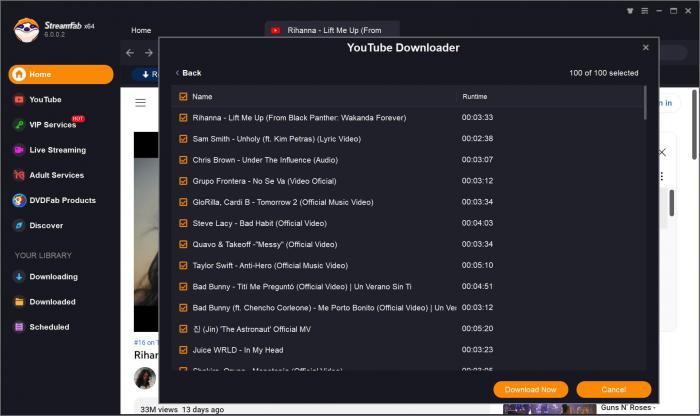Click the runtime 00:02:38 cell
This screenshot has height=416, width=700.
click(477, 138)
